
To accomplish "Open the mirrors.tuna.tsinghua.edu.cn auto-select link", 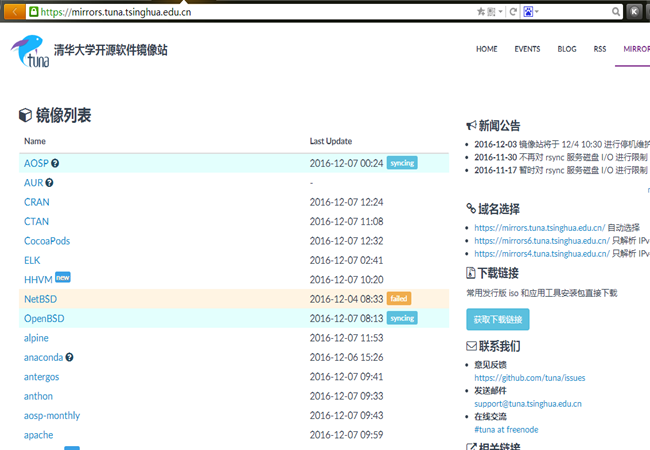I will 539,228.
